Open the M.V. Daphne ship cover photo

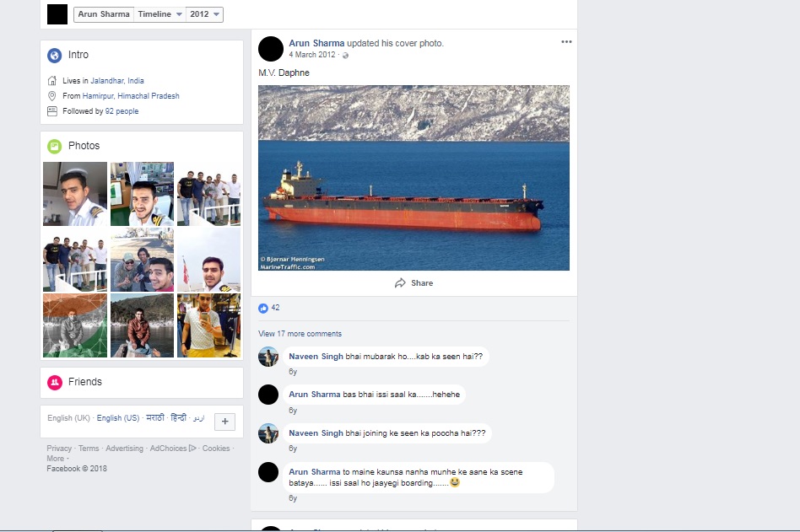(414, 178)
